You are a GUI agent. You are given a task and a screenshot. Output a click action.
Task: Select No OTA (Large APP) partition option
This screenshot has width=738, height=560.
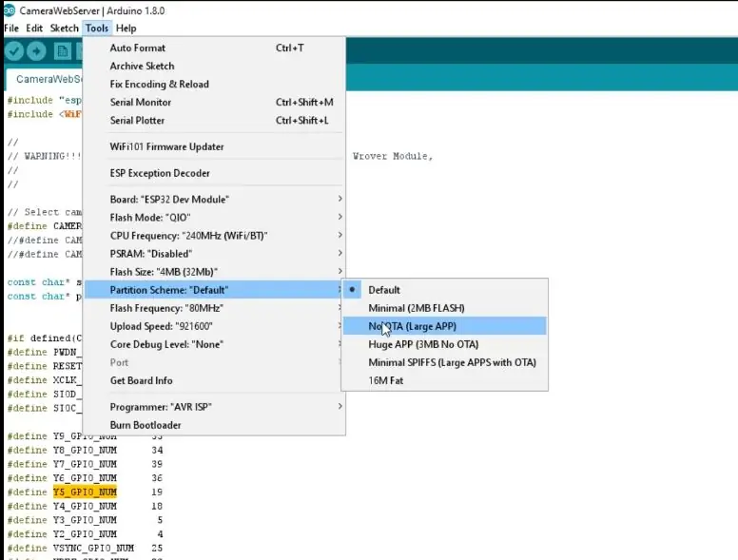pos(445,326)
